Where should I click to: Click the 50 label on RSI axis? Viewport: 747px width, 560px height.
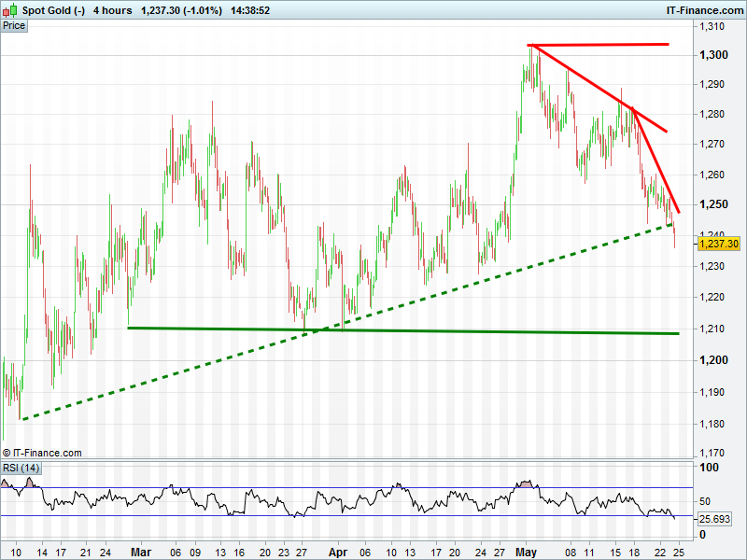pos(705,501)
